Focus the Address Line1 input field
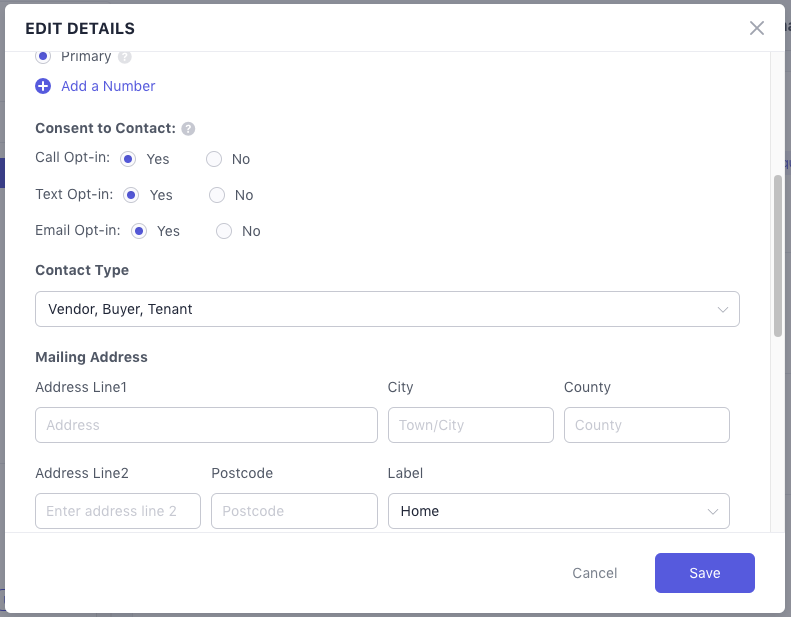791x617 pixels. (206, 425)
